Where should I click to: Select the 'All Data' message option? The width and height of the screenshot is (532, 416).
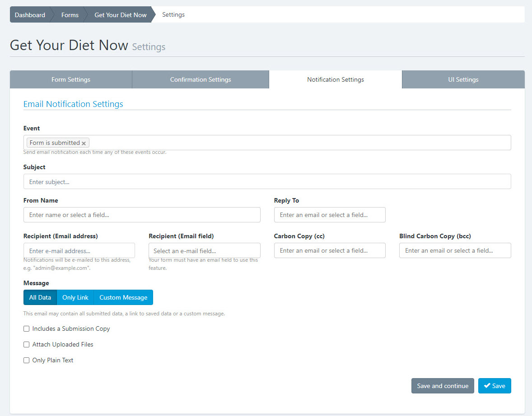point(40,297)
